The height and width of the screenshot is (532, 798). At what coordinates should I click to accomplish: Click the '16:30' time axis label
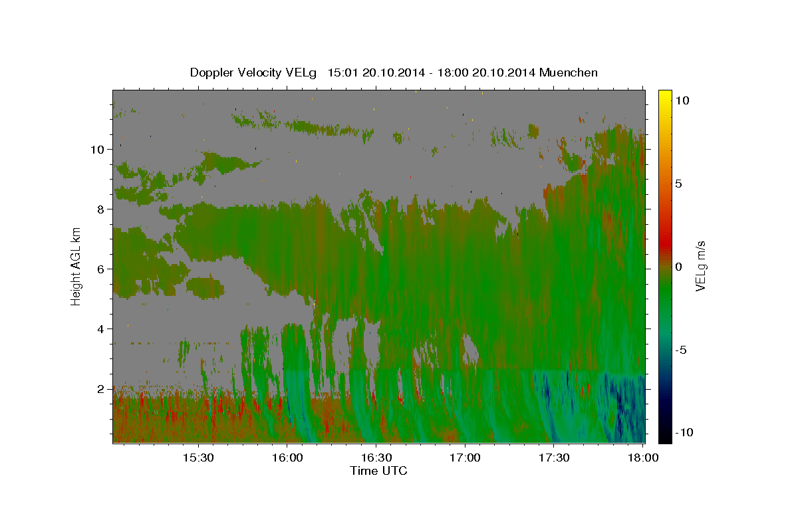click(x=376, y=458)
